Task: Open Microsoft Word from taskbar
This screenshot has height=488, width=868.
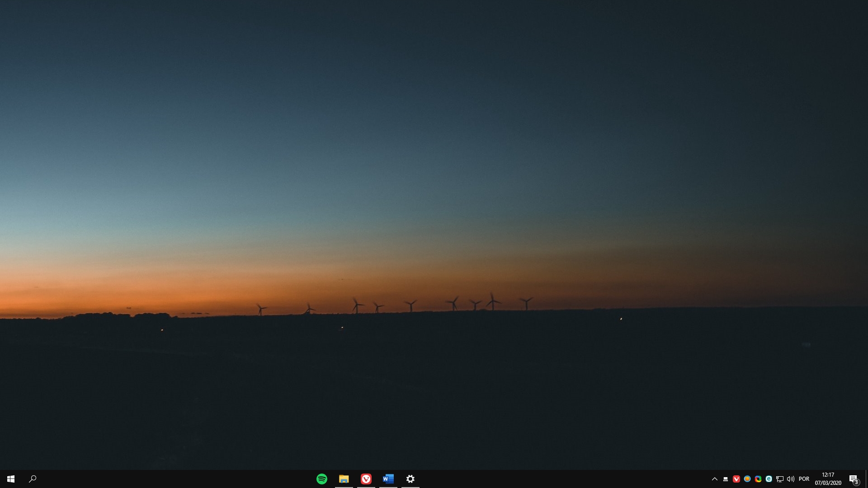Action: click(x=389, y=479)
